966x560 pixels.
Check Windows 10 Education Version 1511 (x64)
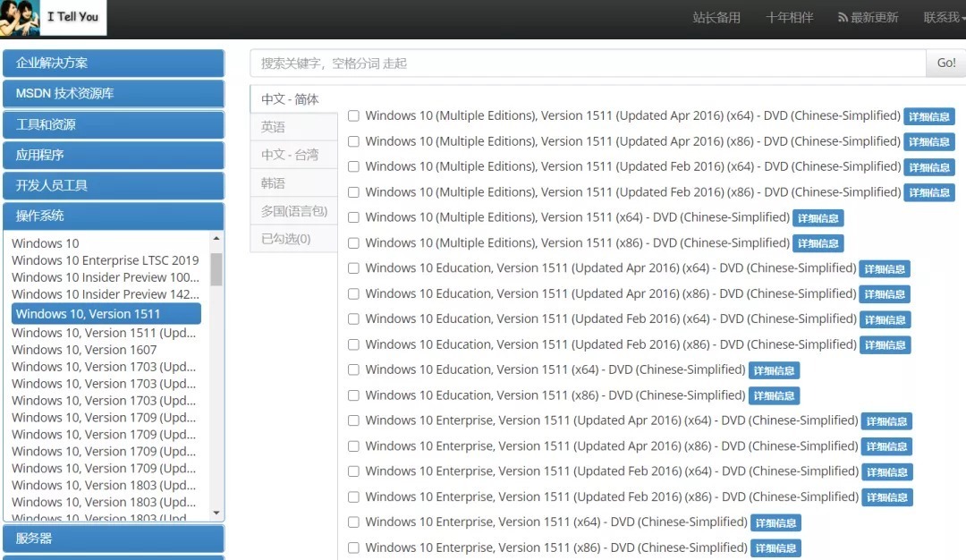click(x=353, y=370)
